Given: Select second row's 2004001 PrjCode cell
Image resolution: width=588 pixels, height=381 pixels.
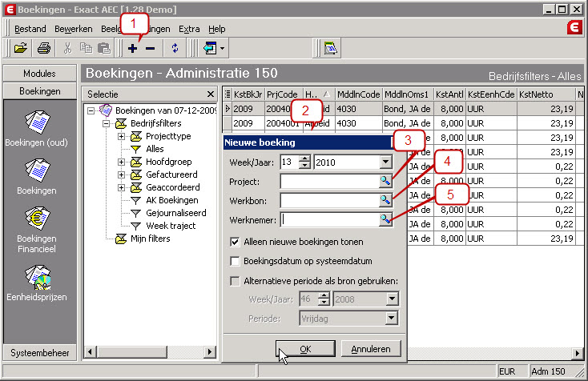Looking at the screenshot, I should tap(284, 123).
